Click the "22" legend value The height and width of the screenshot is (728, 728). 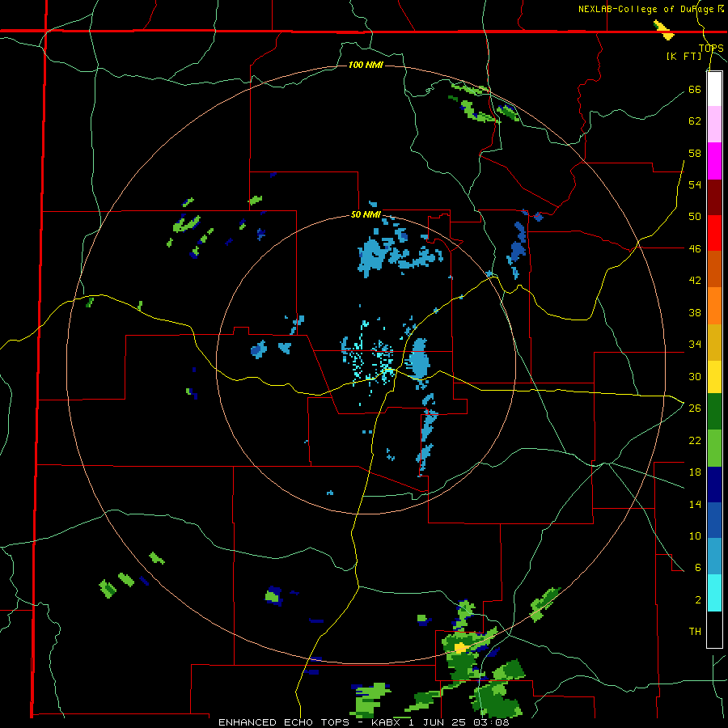(695, 440)
